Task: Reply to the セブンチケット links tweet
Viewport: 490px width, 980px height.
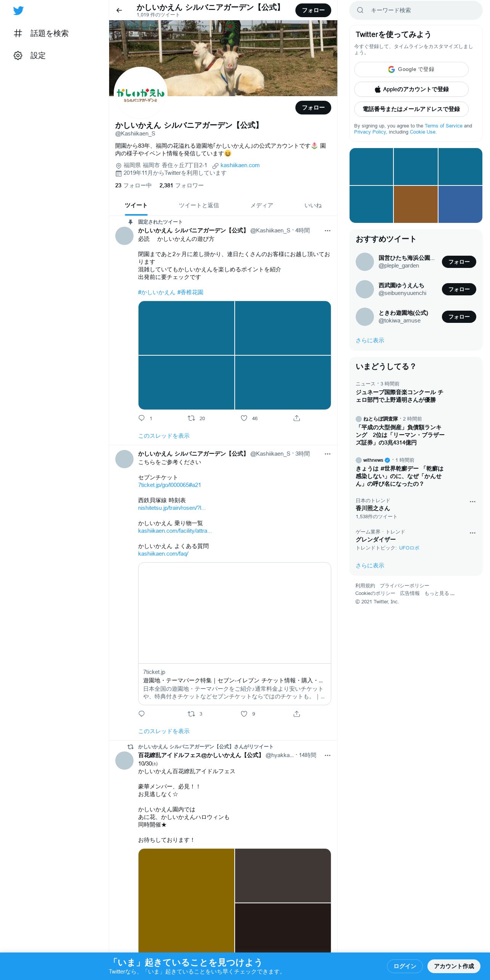Action: [142, 714]
